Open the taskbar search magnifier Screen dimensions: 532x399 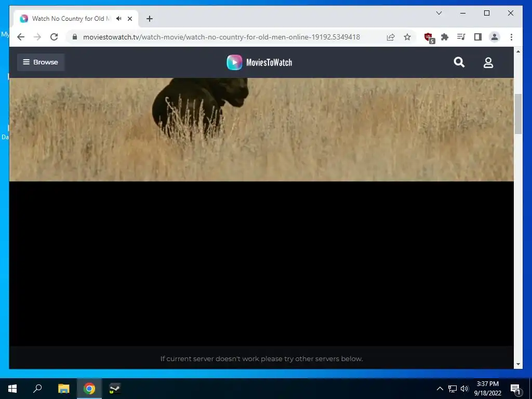[x=37, y=389]
